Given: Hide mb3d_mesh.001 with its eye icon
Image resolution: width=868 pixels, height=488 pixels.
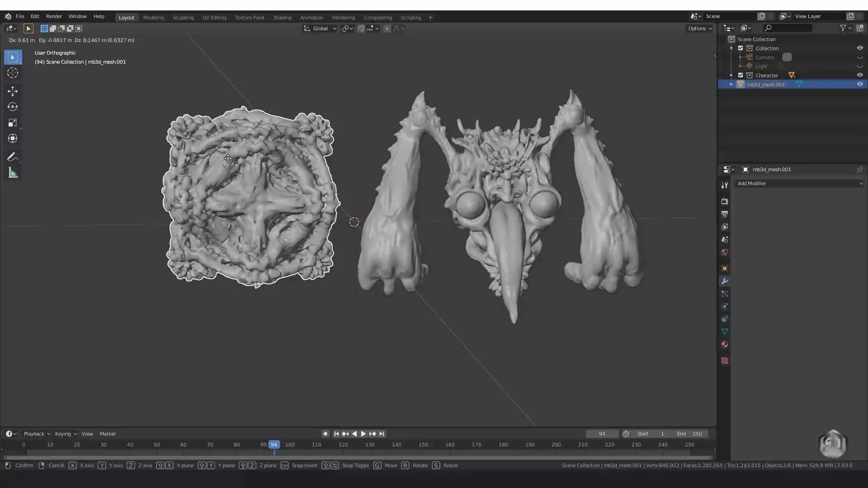Looking at the screenshot, I should (860, 84).
